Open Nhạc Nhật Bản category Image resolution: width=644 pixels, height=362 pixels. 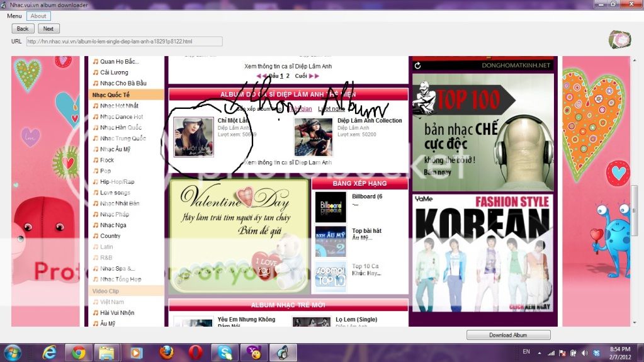[120, 203]
